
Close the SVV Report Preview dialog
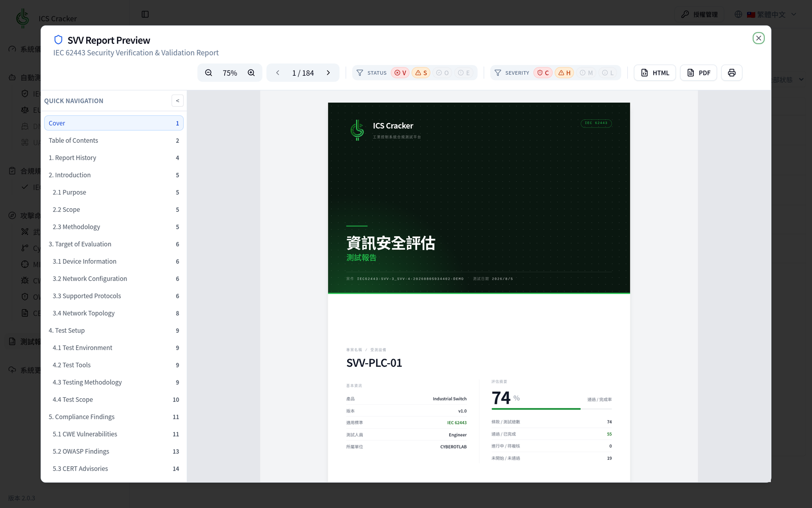coord(759,38)
